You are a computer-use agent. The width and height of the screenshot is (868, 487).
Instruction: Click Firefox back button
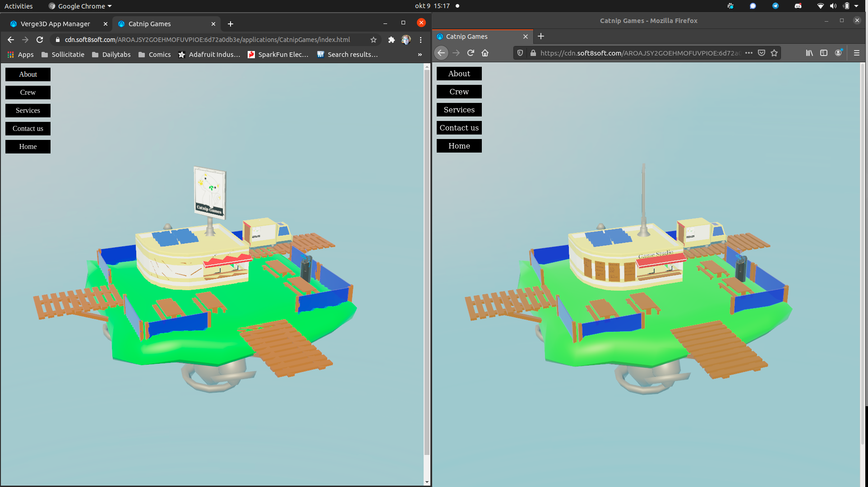441,53
